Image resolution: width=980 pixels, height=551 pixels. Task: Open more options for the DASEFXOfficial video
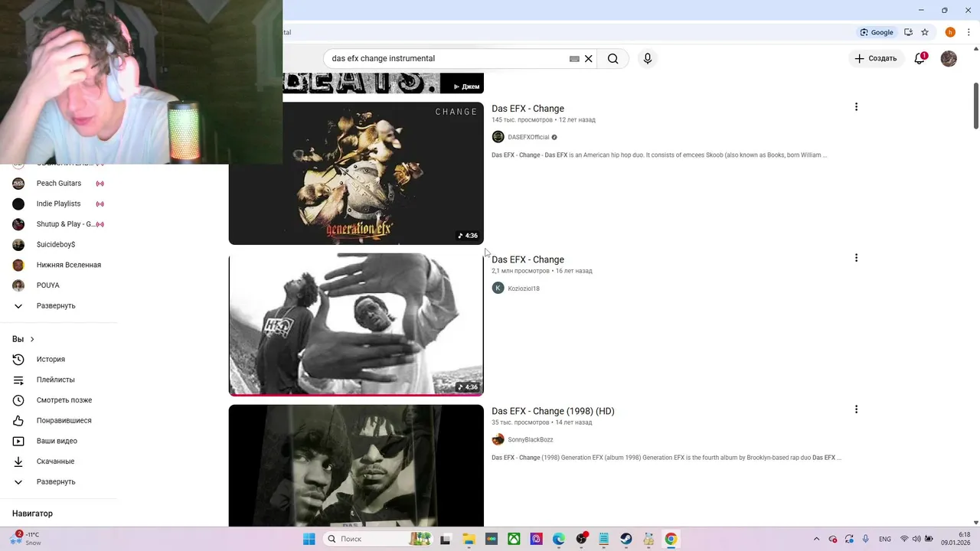click(856, 107)
